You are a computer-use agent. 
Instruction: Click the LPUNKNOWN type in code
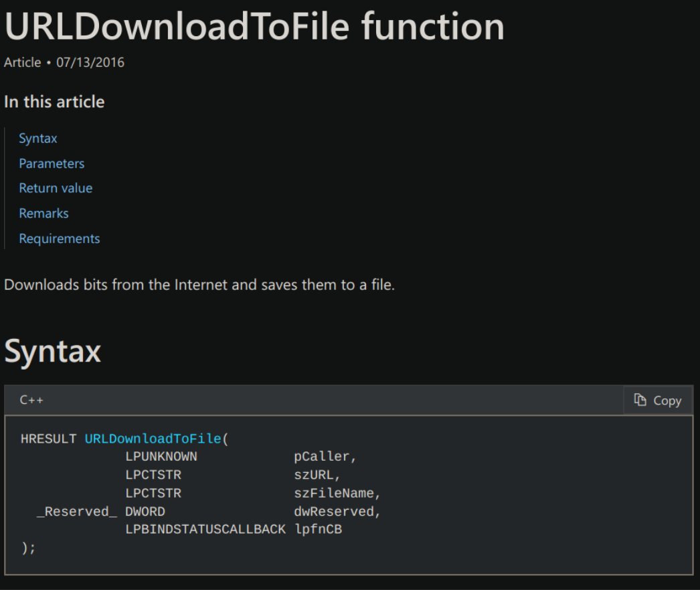click(x=161, y=457)
